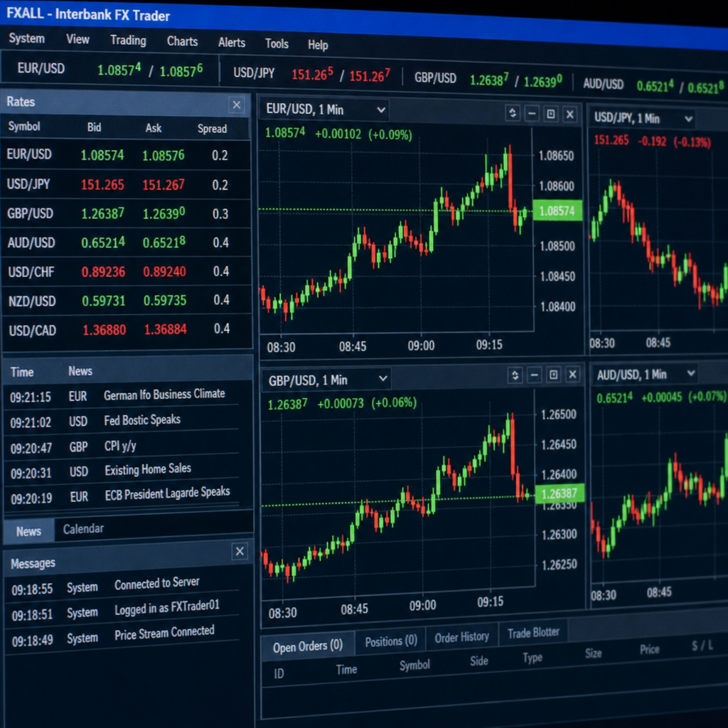
Task: Minimize the GBP/USD chart panel
Action: [535, 375]
